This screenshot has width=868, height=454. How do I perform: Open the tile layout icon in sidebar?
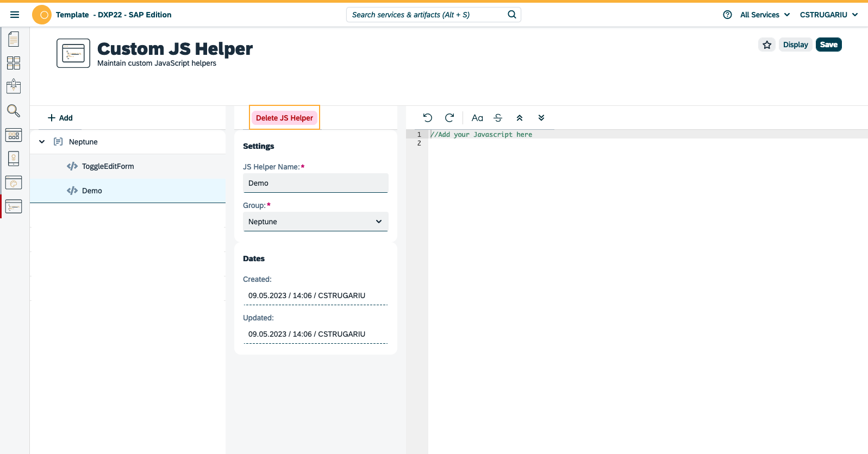tap(14, 135)
